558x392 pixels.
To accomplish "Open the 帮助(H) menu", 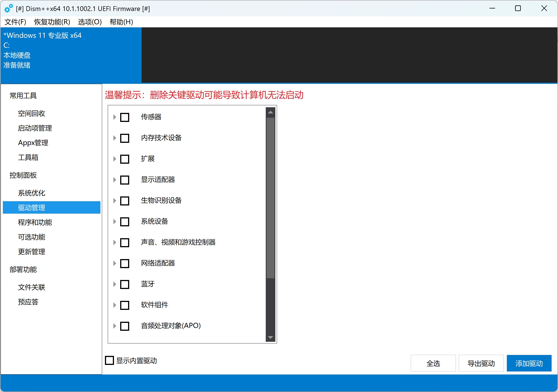I will tap(121, 22).
